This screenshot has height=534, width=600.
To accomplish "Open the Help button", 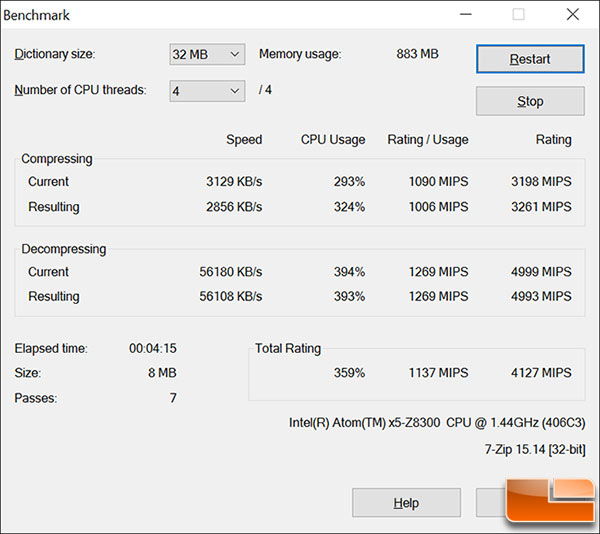I will click(x=406, y=503).
